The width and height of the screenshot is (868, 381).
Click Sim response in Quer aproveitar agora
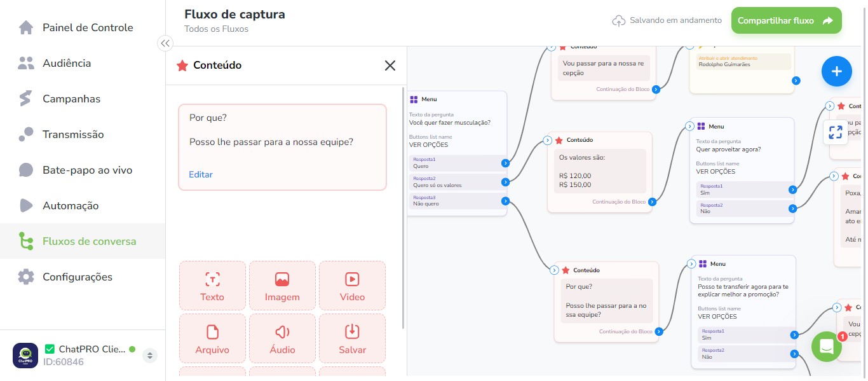pos(744,189)
